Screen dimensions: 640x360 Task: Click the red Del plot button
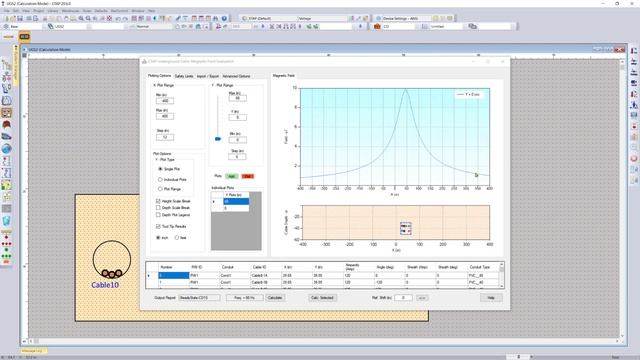coord(248,176)
